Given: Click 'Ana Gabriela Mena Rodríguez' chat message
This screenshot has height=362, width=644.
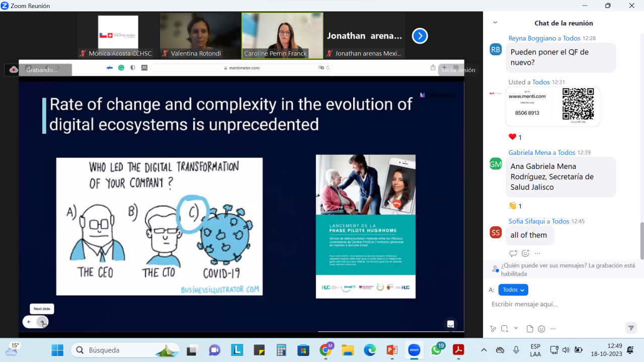Looking at the screenshot, I should click(x=560, y=177).
